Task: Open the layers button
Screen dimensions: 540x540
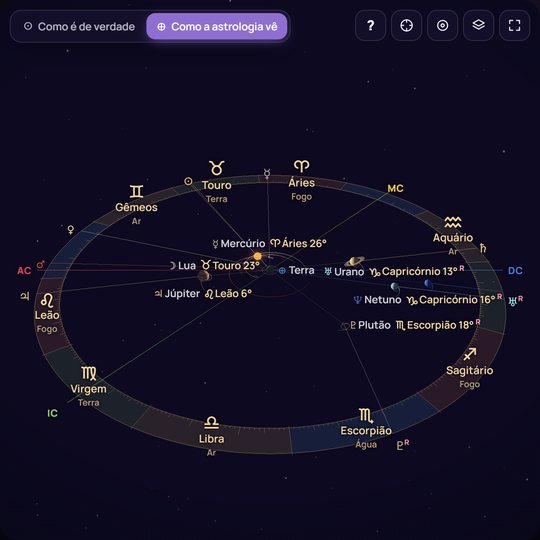Action: (478, 25)
